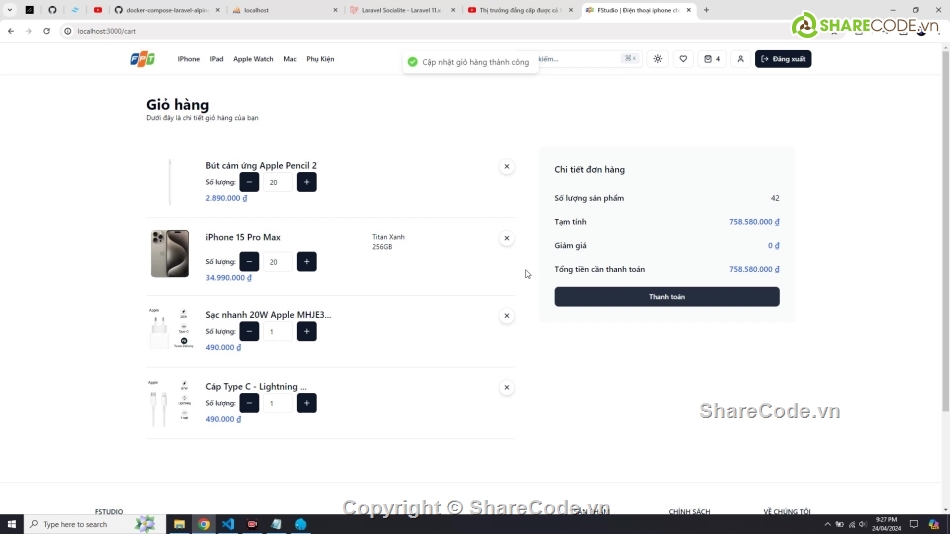Switch to the Thị trường YouTube tab
950x534 pixels.
click(520, 10)
